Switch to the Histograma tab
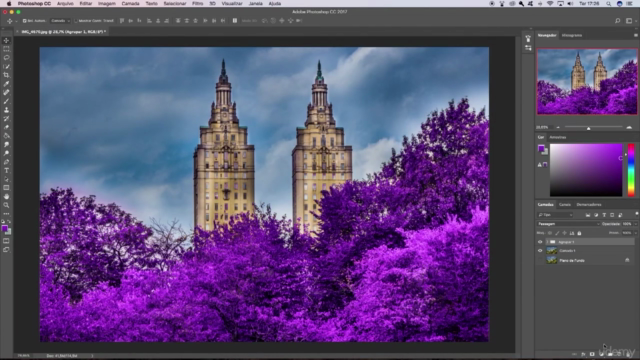Viewport: 640px width, 360px height. (x=571, y=36)
